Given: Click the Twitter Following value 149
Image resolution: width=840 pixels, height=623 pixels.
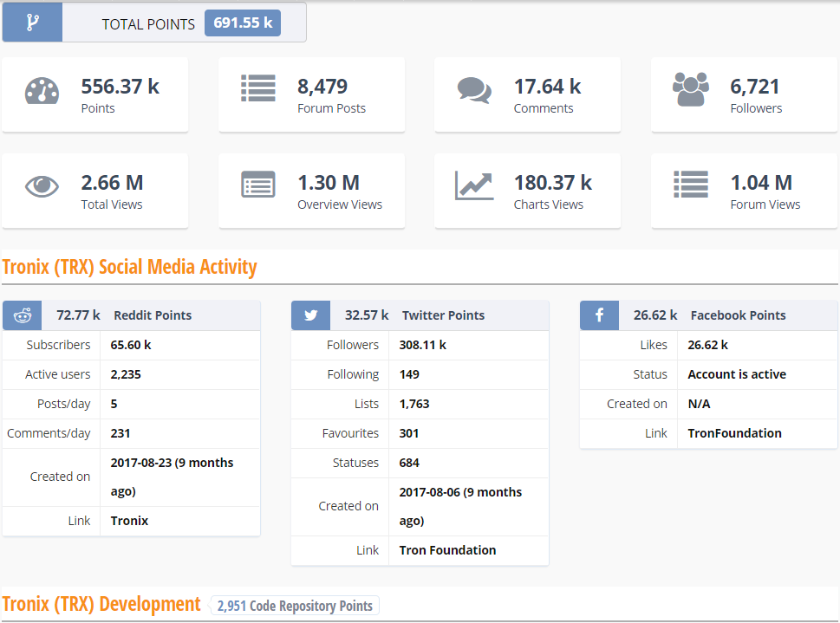Looking at the screenshot, I should 409,374.
